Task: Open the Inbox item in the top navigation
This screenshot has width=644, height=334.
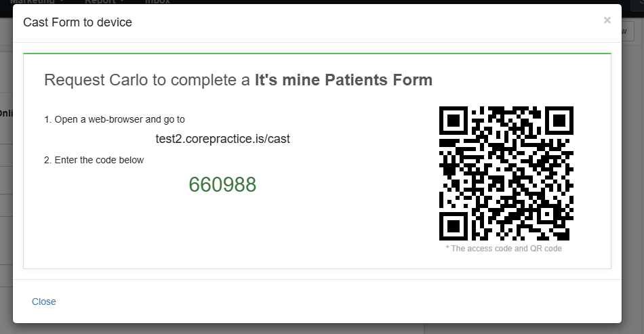Action: [x=157, y=1]
